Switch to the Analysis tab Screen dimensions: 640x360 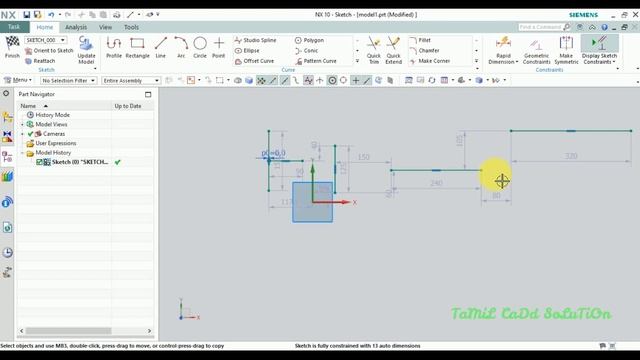pyautogui.click(x=76, y=27)
